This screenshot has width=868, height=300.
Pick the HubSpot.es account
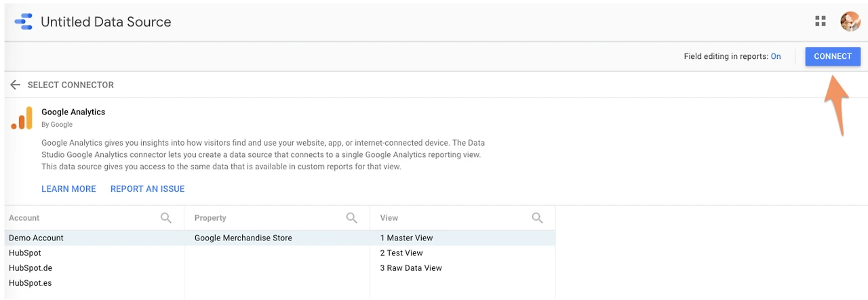point(31,283)
